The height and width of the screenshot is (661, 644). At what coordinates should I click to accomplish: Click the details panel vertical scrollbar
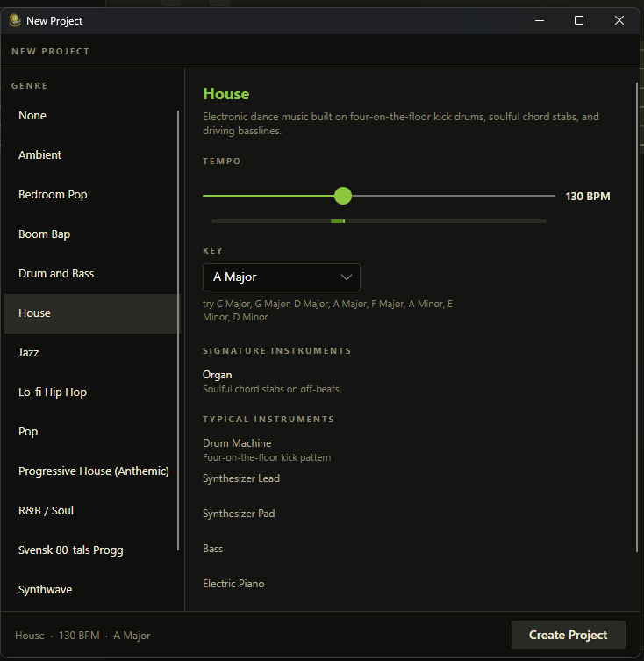point(637,316)
